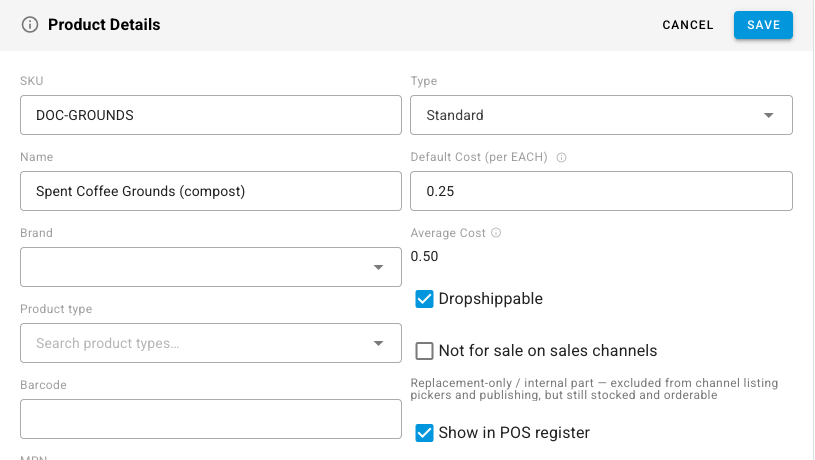Open the Product type search dropdown
This screenshot has width=815, height=460.
click(x=211, y=343)
